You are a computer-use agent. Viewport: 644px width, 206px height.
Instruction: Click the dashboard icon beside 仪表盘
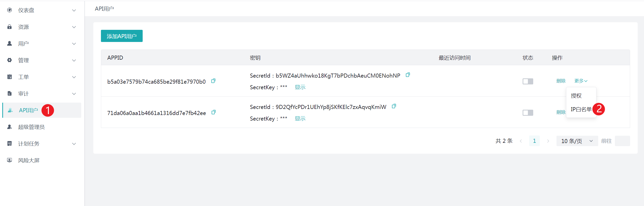coord(10,10)
